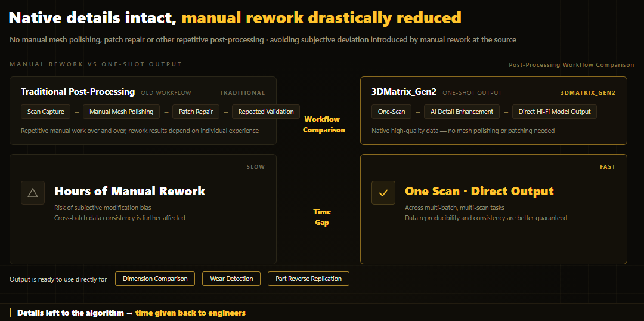
Task: Click the Native details intact main title
Action: click(235, 18)
